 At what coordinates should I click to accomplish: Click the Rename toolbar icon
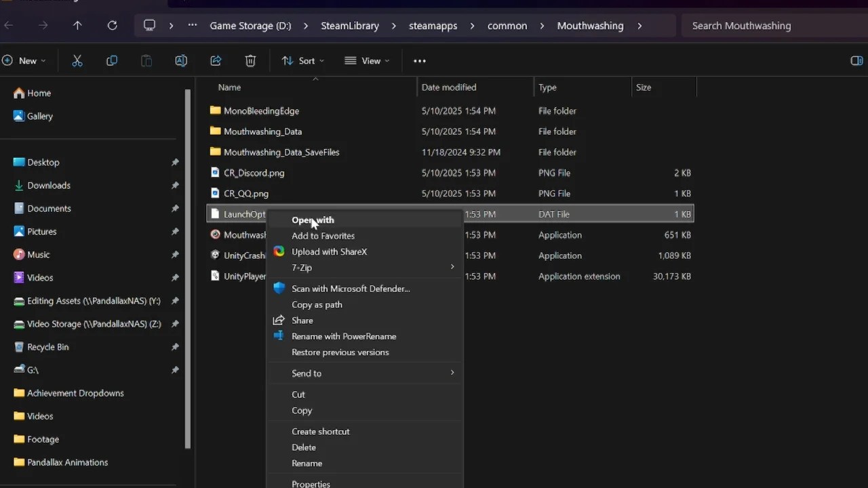(181, 61)
